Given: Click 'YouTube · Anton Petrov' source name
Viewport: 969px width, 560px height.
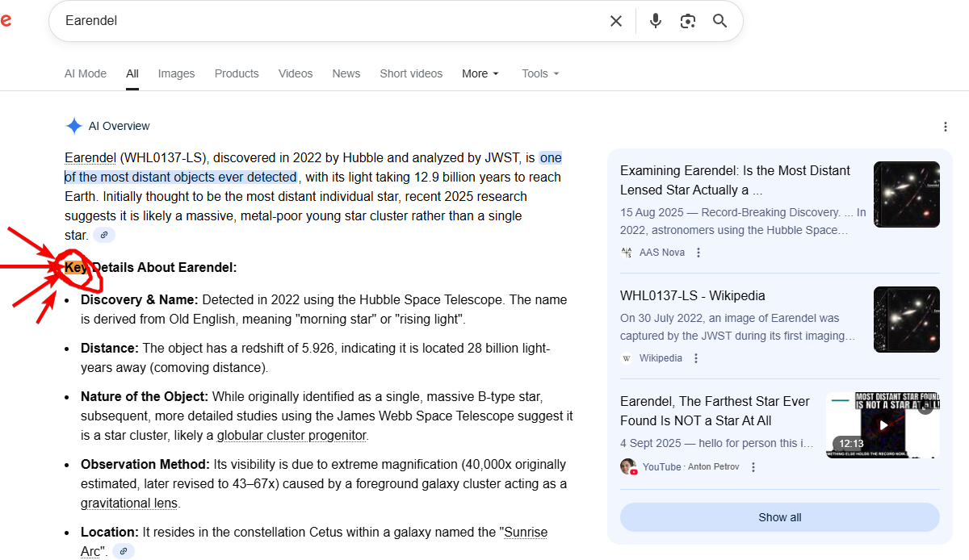Looking at the screenshot, I should tap(690, 467).
